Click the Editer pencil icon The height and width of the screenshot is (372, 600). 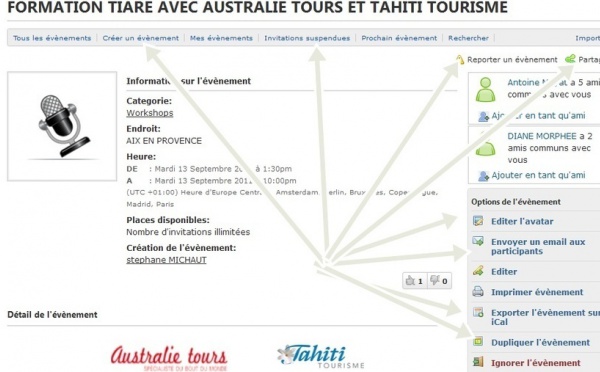[478, 271]
